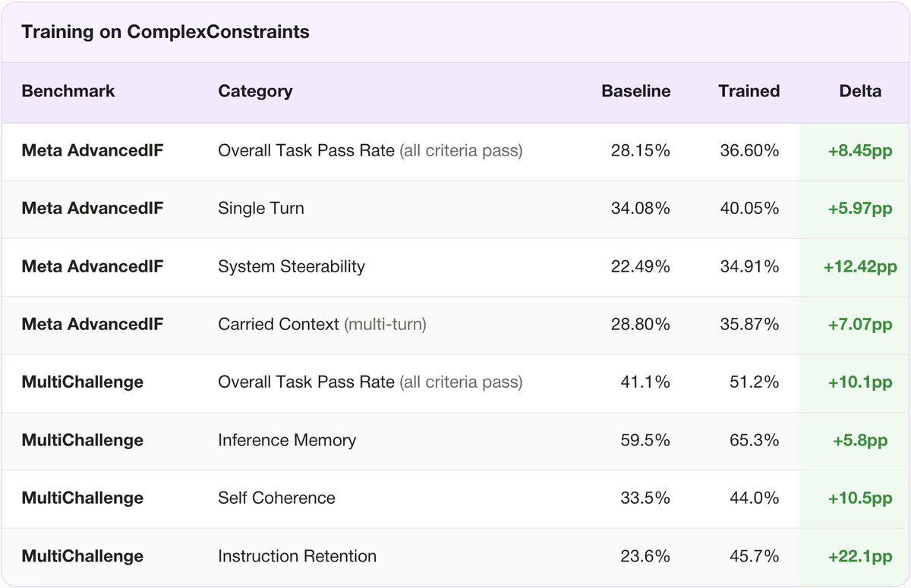Select the Baseline column header
Screen dimensions: 911x588
coord(636,91)
